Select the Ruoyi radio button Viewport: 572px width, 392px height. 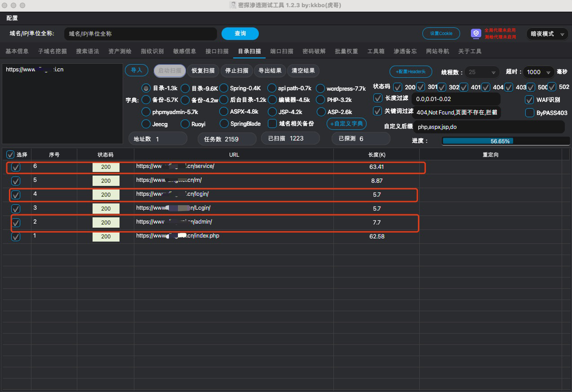pyautogui.click(x=185, y=123)
